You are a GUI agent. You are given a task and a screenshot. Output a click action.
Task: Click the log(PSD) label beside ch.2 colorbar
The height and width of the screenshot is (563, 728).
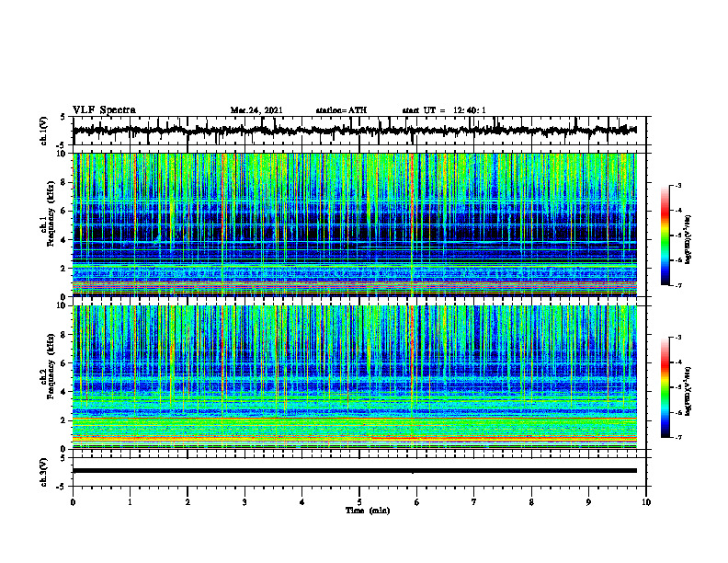688,390
